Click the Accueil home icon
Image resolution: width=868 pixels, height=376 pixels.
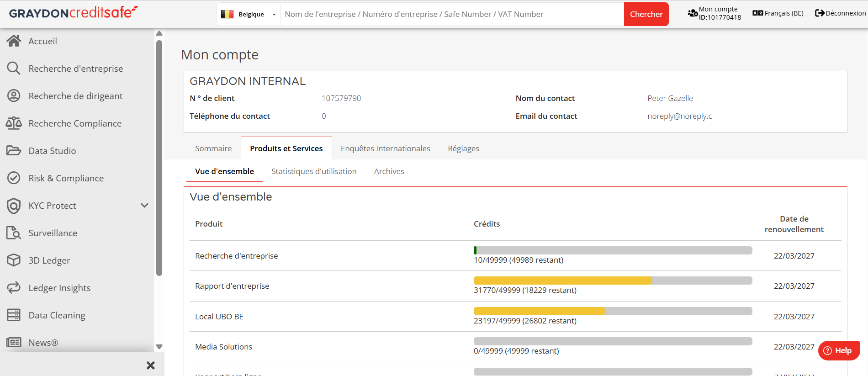(14, 41)
